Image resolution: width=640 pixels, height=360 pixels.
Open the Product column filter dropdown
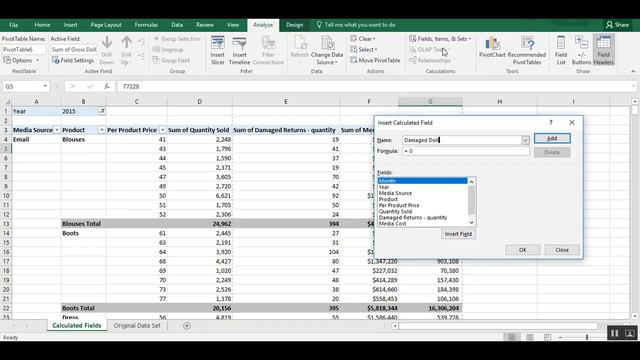(x=102, y=130)
